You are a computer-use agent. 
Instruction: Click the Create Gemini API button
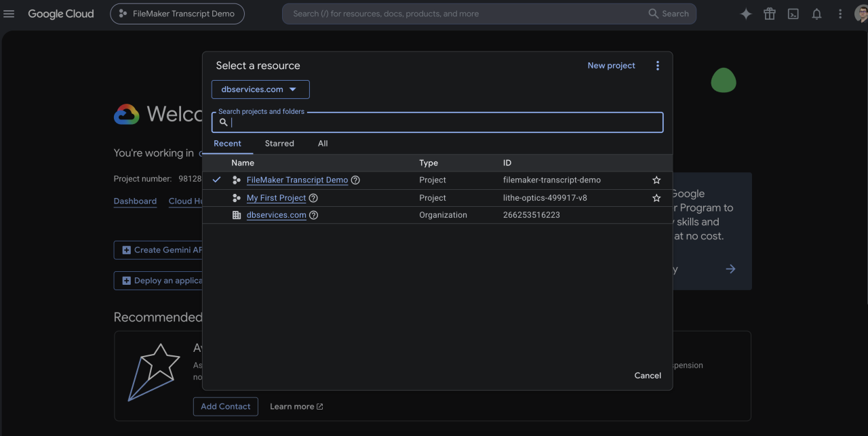(159, 250)
